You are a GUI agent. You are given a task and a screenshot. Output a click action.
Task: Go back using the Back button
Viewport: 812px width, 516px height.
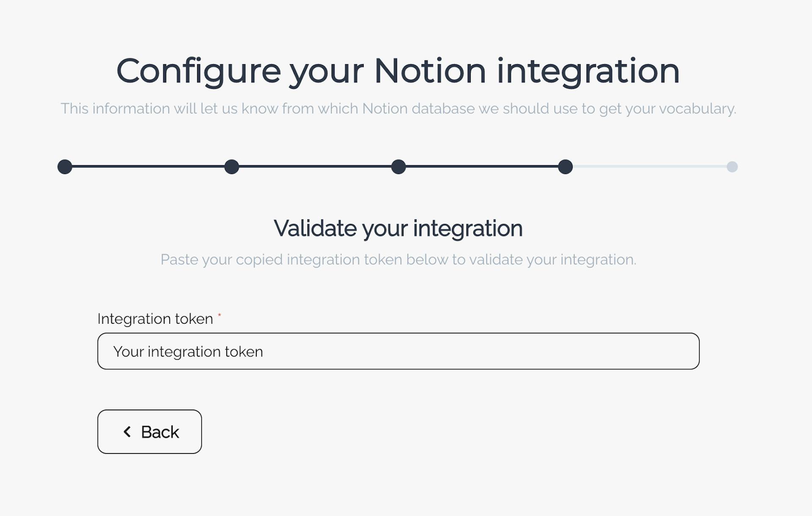(x=150, y=432)
